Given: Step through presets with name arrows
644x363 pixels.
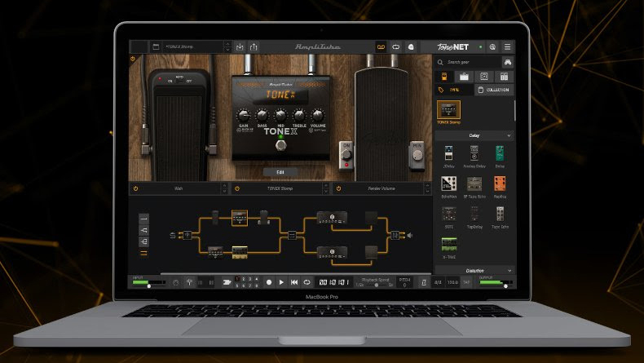Looking at the screenshot, I should (227, 46).
